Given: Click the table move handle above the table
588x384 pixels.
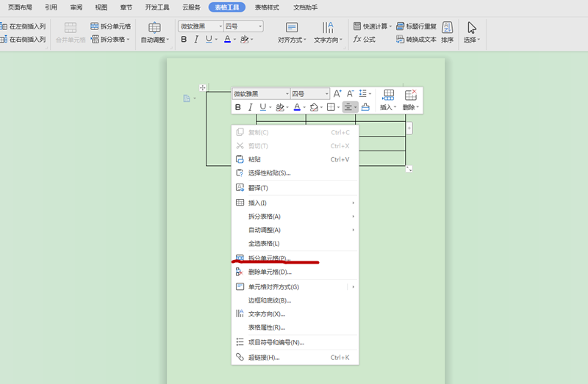Looking at the screenshot, I should coord(203,87).
